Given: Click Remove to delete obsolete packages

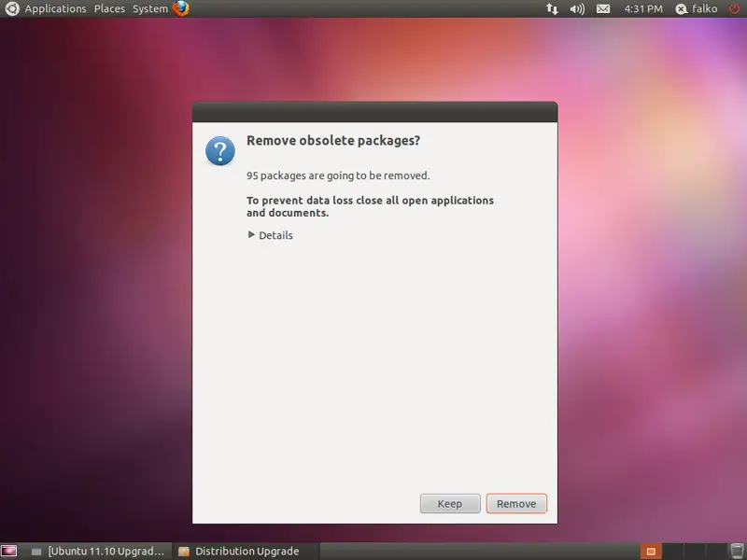Looking at the screenshot, I should tap(516, 503).
